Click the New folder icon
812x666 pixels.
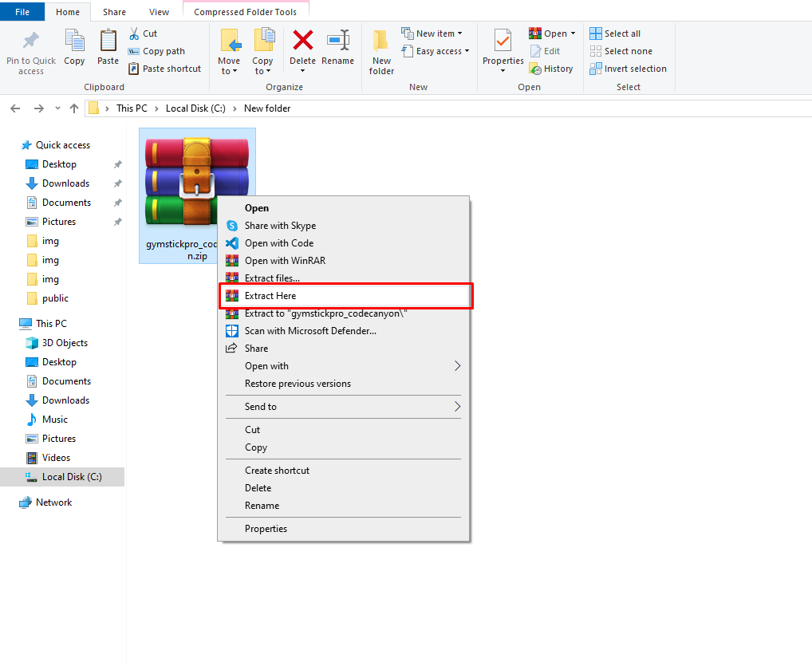(x=381, y=41)
